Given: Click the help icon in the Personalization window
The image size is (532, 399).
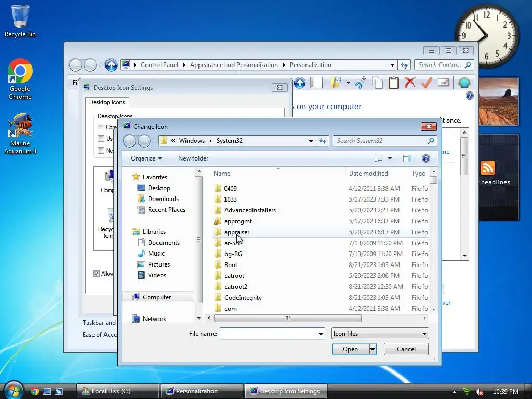Looking at the screenshot, I should (469, 96).
